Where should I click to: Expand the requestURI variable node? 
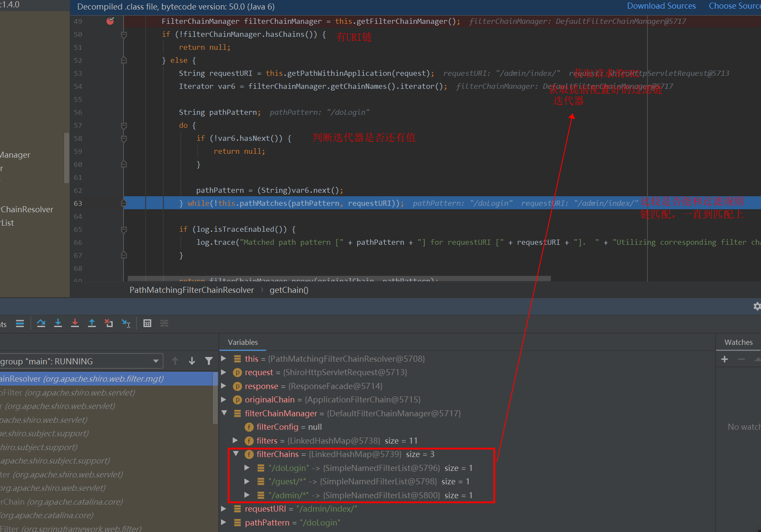(224, 509)
